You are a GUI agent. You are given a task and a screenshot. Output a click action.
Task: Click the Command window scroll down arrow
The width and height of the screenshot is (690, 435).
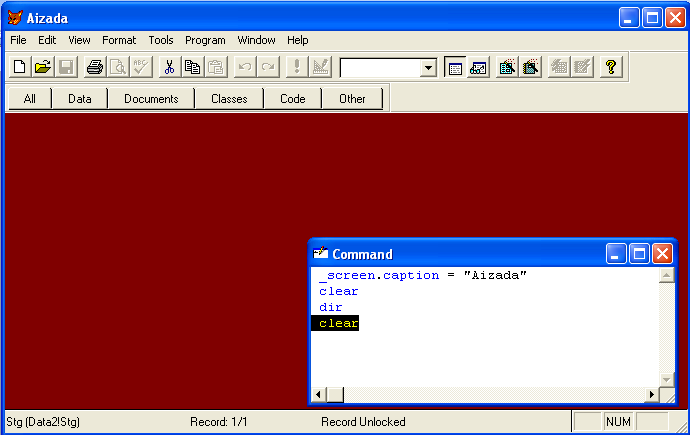coord(666,379)
